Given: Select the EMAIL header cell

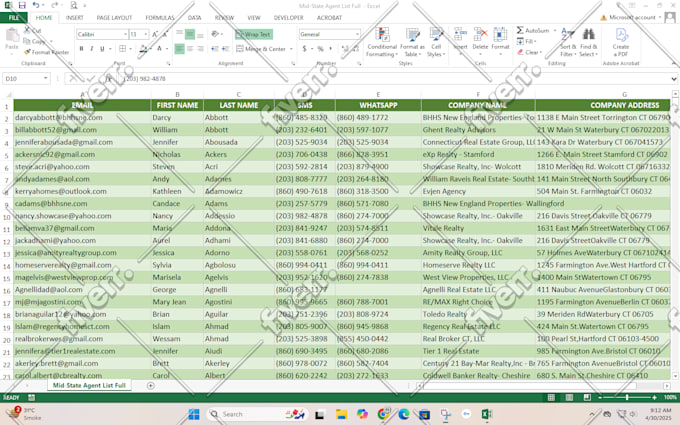Looking at the screenshot, I should (82, 105).
